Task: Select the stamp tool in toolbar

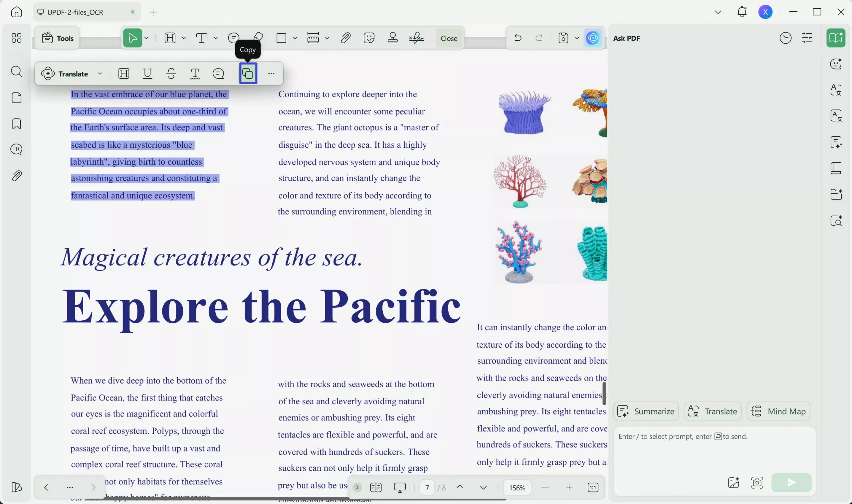Action: tap(393, 38)
